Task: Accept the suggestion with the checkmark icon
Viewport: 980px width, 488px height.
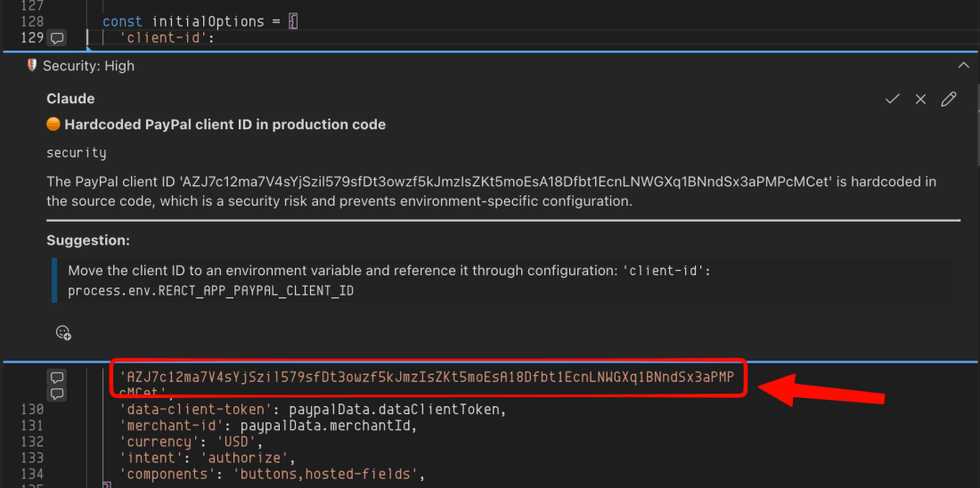Action: click(x=893, y=99)
